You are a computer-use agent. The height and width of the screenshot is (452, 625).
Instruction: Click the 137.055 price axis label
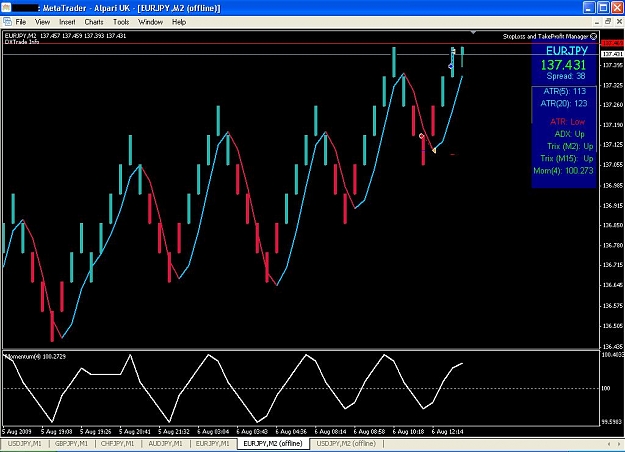click(x=613, y=165)
